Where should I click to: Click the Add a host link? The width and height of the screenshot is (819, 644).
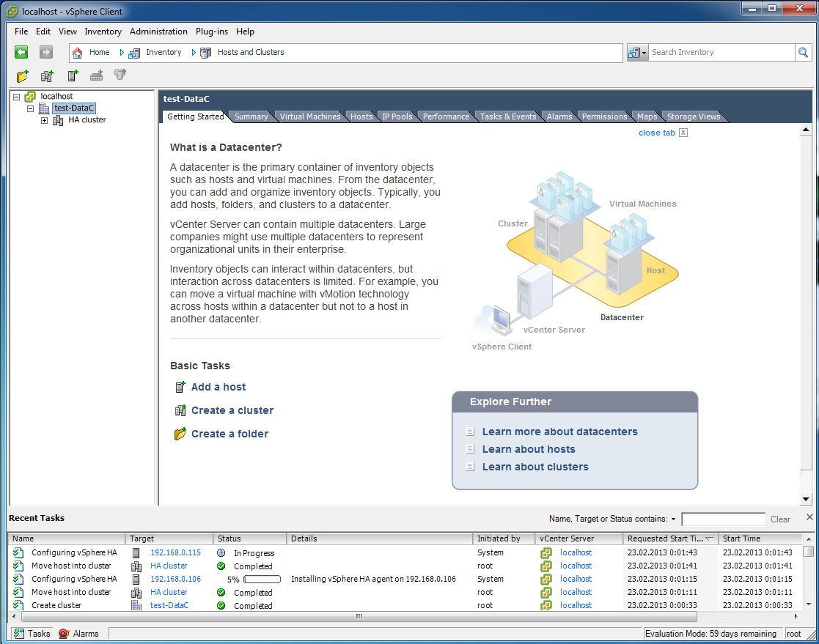click(x=218, y=387)
